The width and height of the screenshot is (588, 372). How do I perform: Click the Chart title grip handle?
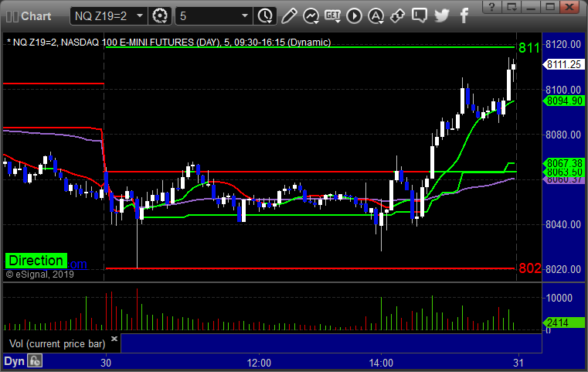[x=12, y=16]
